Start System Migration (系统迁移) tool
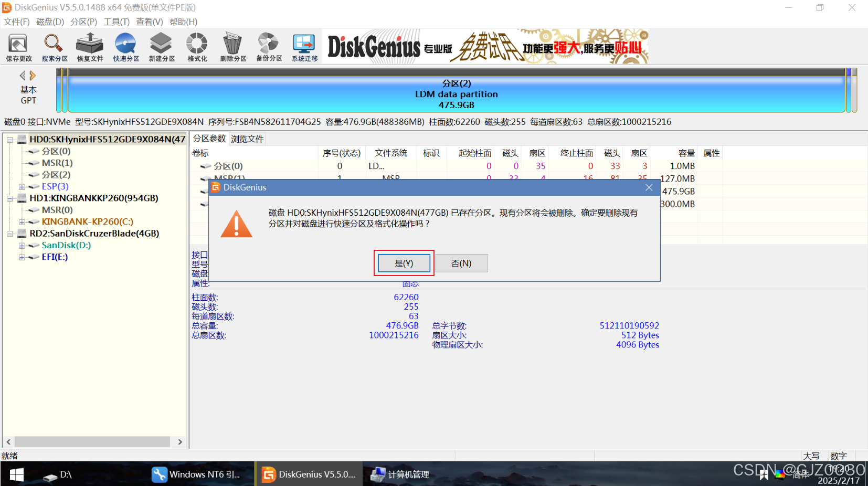Screen dimensions: 868x486 point(304,47)
